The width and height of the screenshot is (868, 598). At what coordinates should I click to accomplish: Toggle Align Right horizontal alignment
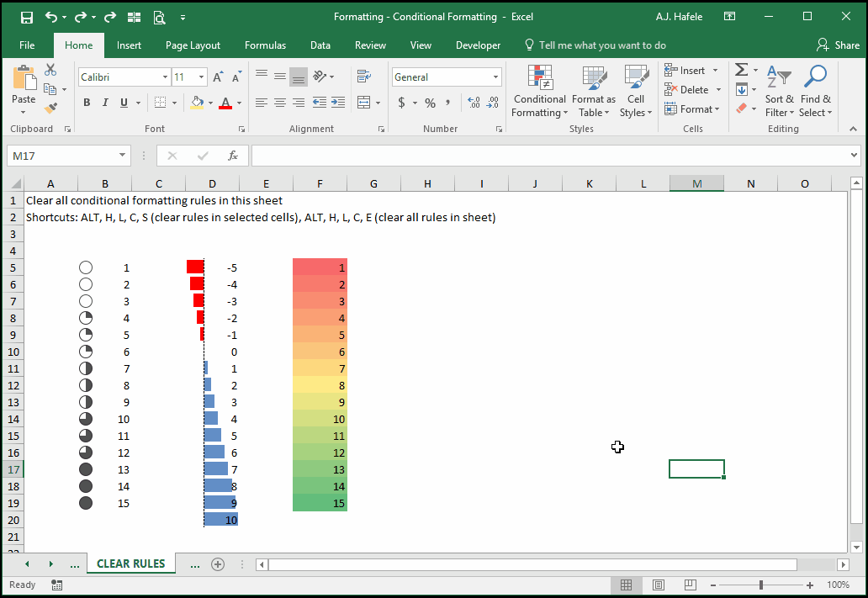click(x=299, y=103)
